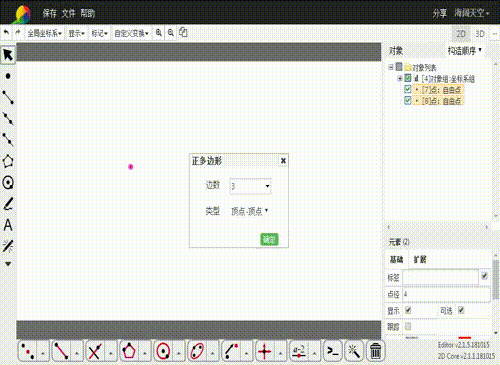500x365 pixels.
Task: Expand more left sidebar tools arrow
Action: point(8,264)
